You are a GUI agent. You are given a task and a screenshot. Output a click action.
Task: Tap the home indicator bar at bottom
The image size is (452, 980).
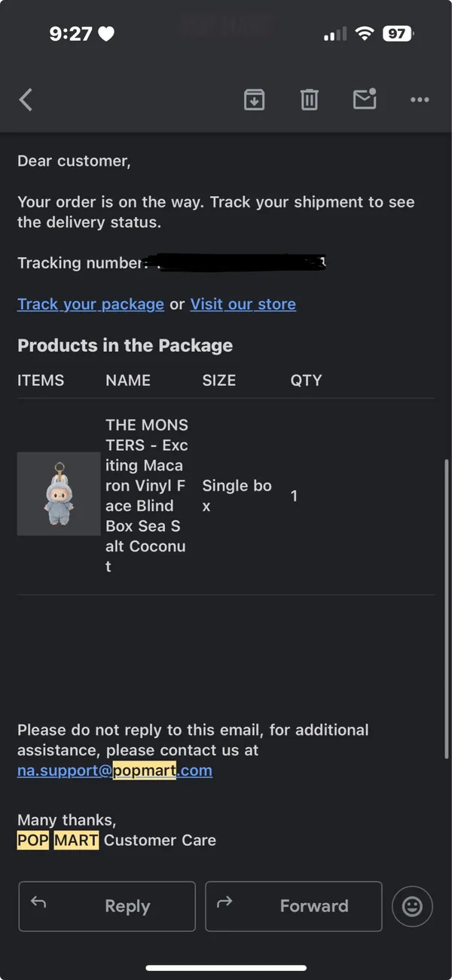[226, 967]
